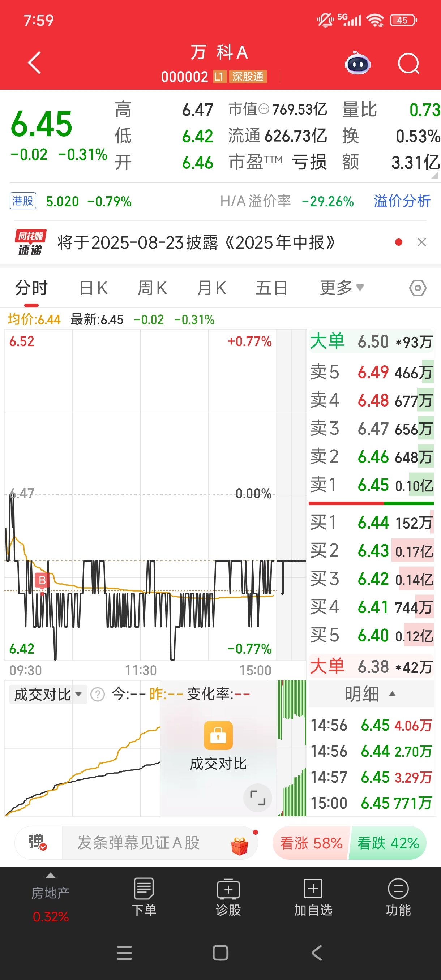Select the 买1 6.44 order row
Screen dimensions: 441x980
click(371, 522)
